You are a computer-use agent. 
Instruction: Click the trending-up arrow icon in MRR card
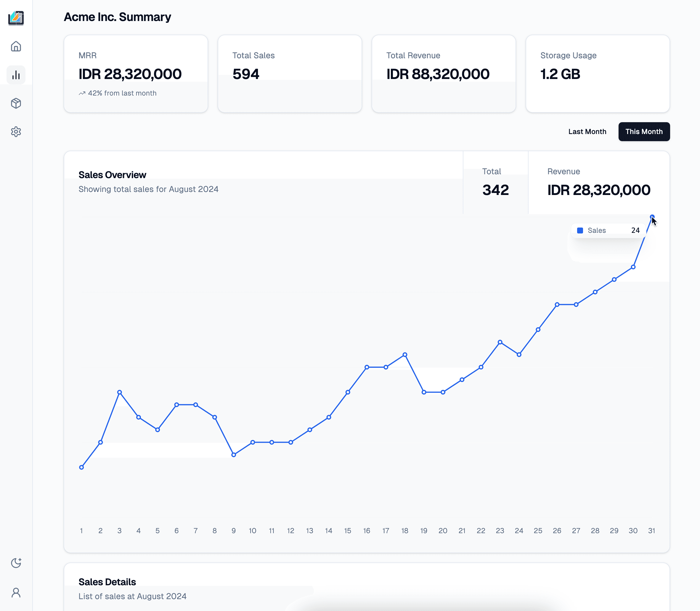[82, 93]
